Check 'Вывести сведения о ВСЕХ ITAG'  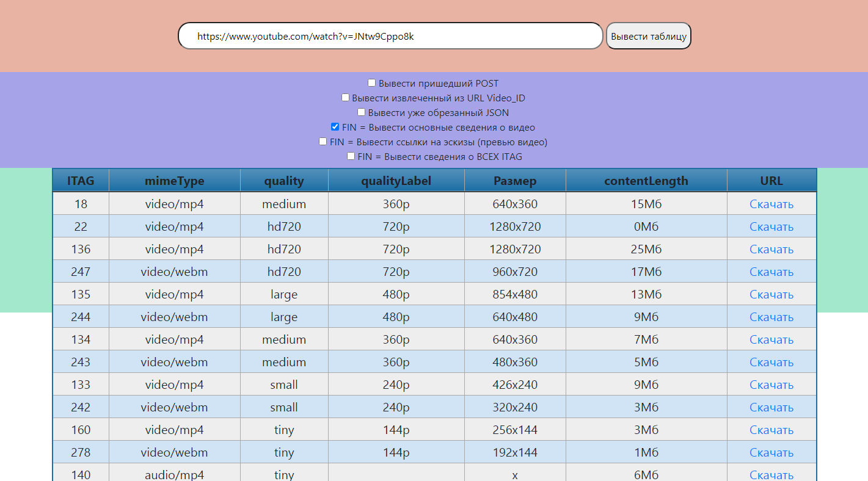(x=351, y=156)
